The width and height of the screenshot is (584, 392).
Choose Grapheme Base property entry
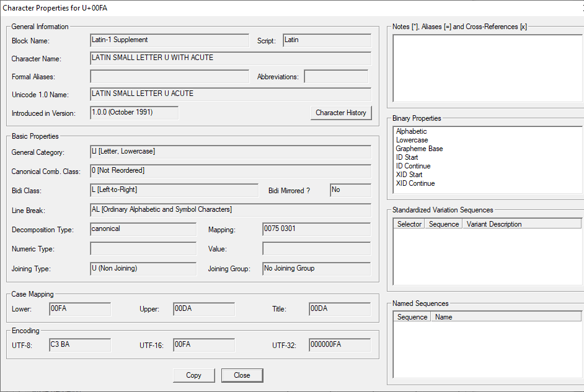tap(419, 149)
